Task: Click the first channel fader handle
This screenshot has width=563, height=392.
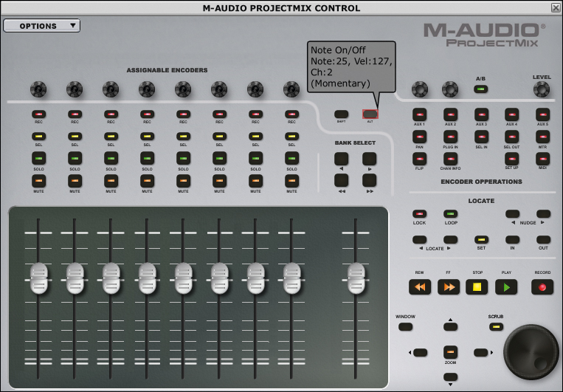Action: click(x=39, y=279)
